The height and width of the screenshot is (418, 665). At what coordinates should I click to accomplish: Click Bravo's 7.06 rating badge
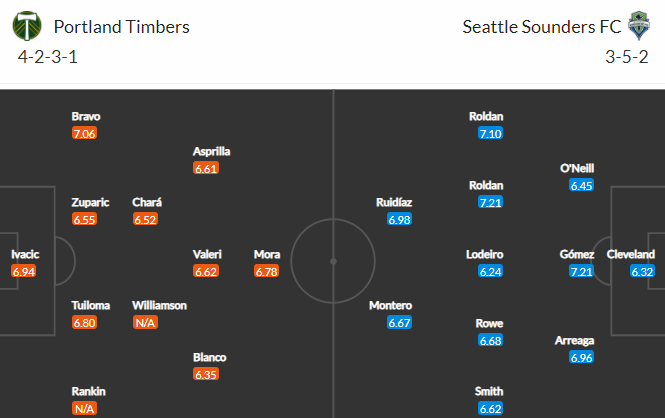[x=86, y=133]
